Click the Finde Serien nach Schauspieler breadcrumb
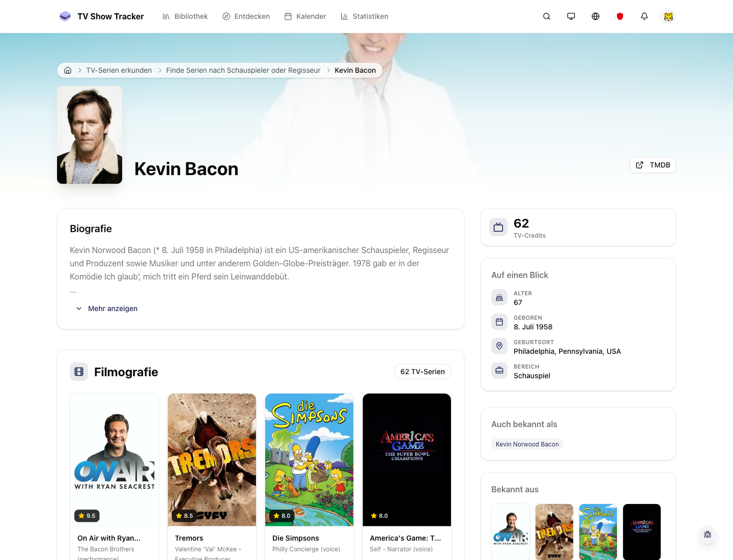Screen dimensions: 733x560 click(243, 70)
